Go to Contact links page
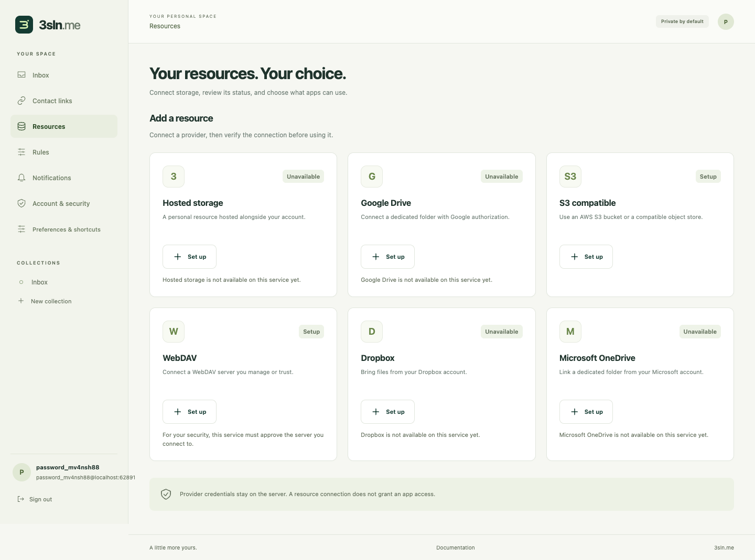The height and width of the screenshot is (560, 755). pos(64,101)
